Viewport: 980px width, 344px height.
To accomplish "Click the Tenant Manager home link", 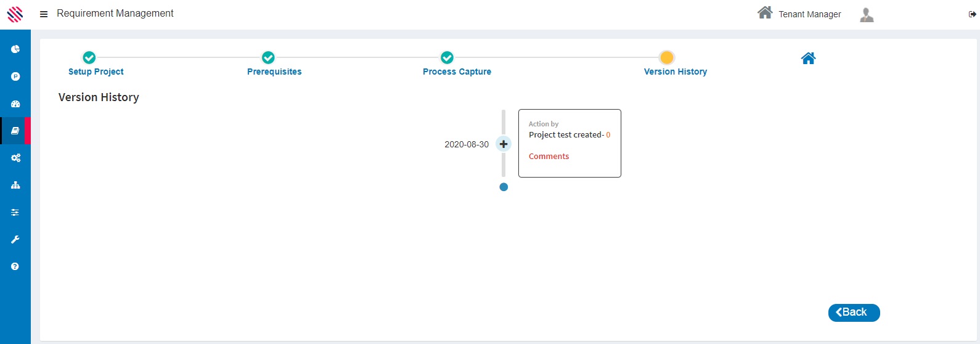I will tap(799, 14).
